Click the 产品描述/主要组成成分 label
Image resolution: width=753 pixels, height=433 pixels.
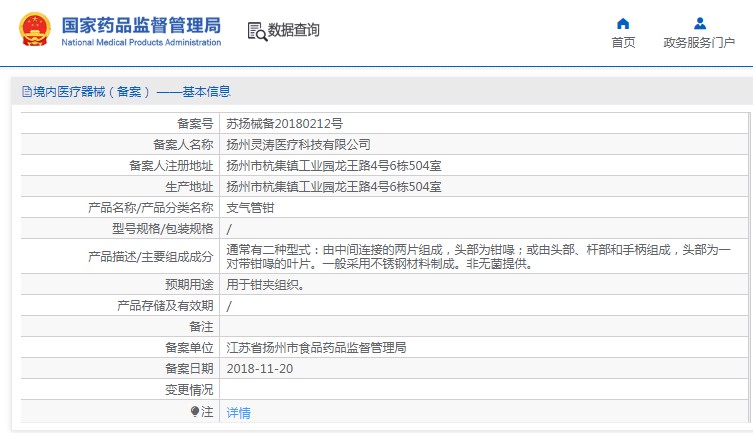[x=150, y=256]
